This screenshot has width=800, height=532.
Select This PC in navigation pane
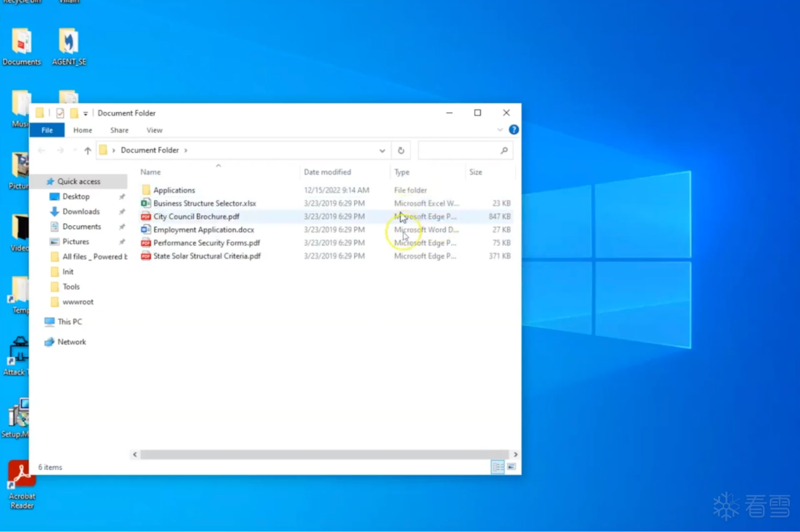[70, 322]
